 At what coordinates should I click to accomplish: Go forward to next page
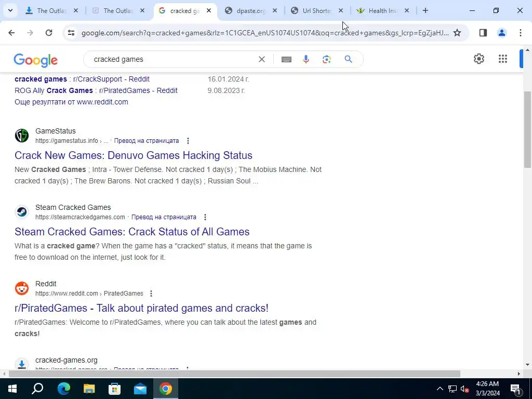point(30,33)
